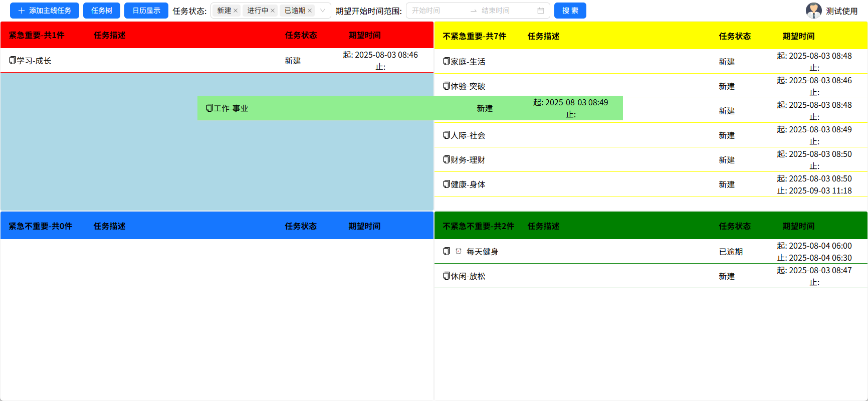Click the 开始时间 input field
The image size is (868, 401).
click(x=437, y=11)
